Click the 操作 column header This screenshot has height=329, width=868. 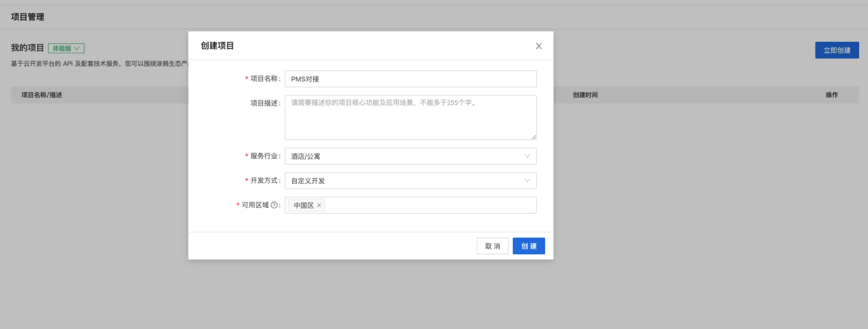click(831, 95)
